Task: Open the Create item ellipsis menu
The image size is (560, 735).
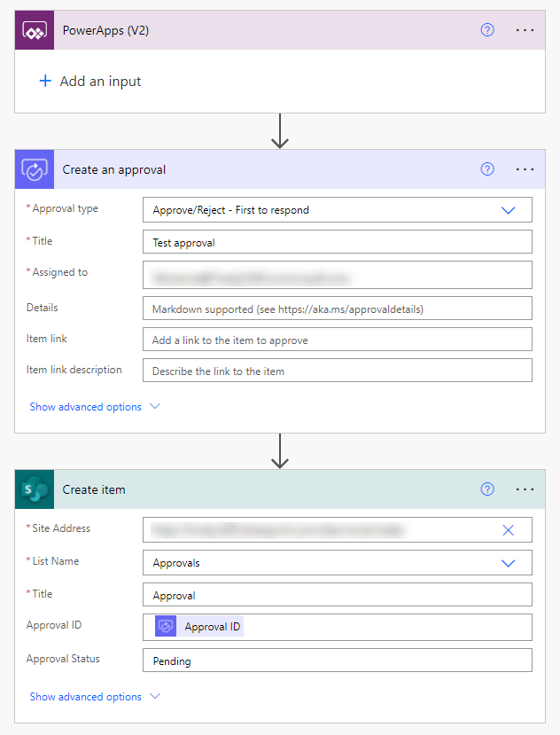Action: [525, 489]
